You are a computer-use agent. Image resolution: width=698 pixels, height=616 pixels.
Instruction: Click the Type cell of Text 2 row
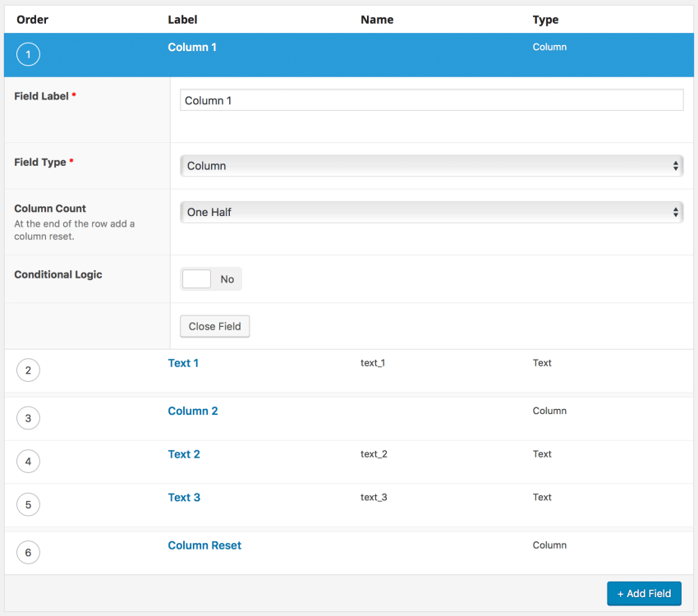(542, 454)
